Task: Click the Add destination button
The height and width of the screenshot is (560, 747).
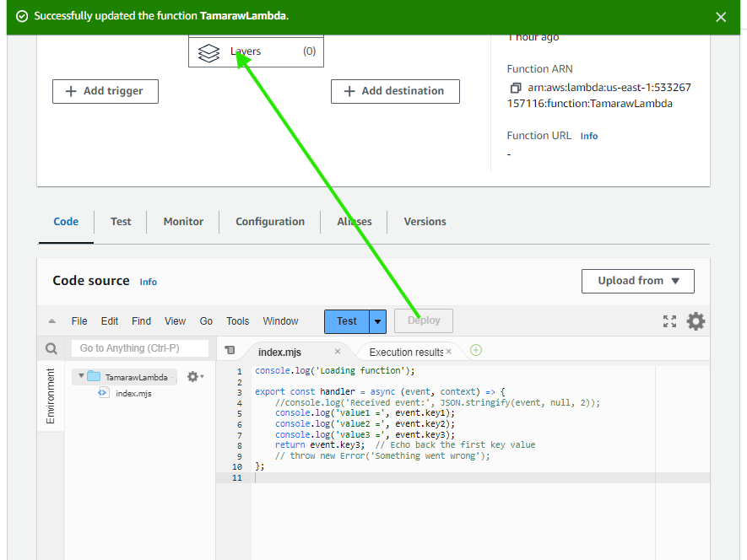Action: pyautogui.click(x=395, y=91)
